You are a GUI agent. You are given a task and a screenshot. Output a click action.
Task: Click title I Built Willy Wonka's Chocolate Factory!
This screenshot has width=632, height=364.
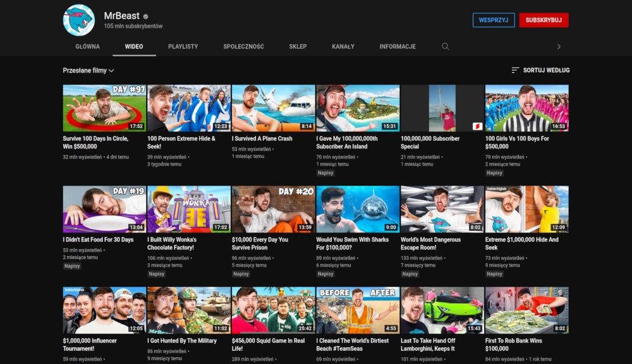(x=172, y=243)
